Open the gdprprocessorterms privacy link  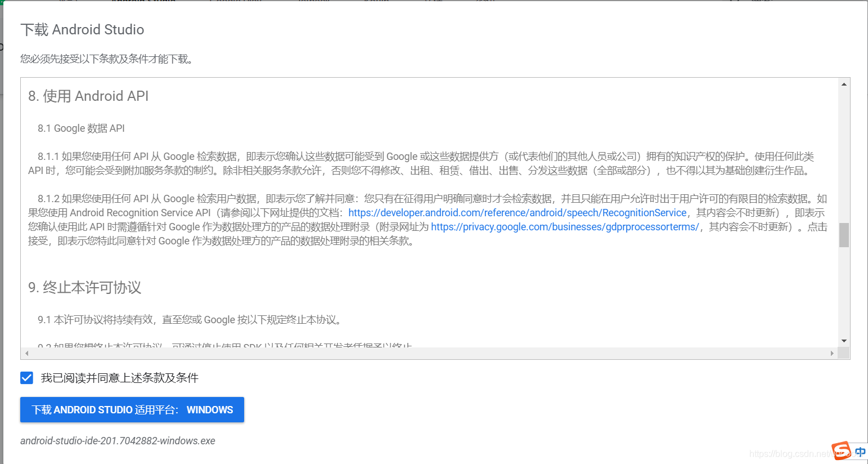(565, 227)
